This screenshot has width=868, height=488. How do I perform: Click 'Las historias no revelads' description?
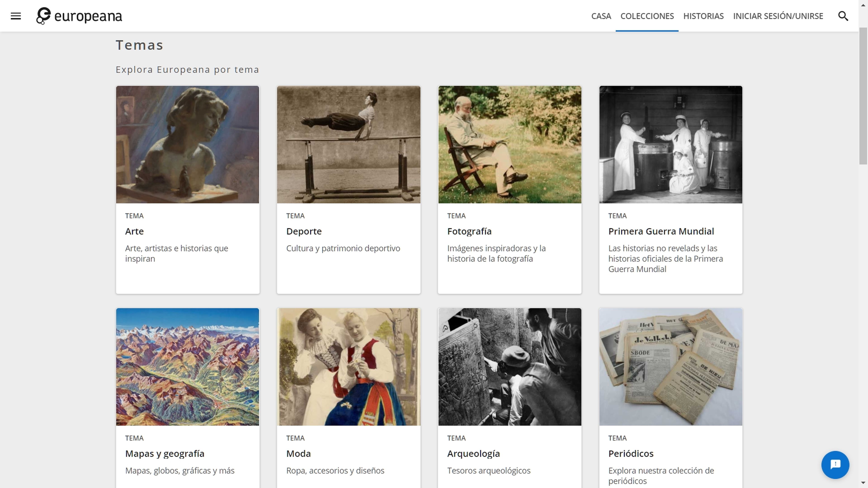pos(665,258)
